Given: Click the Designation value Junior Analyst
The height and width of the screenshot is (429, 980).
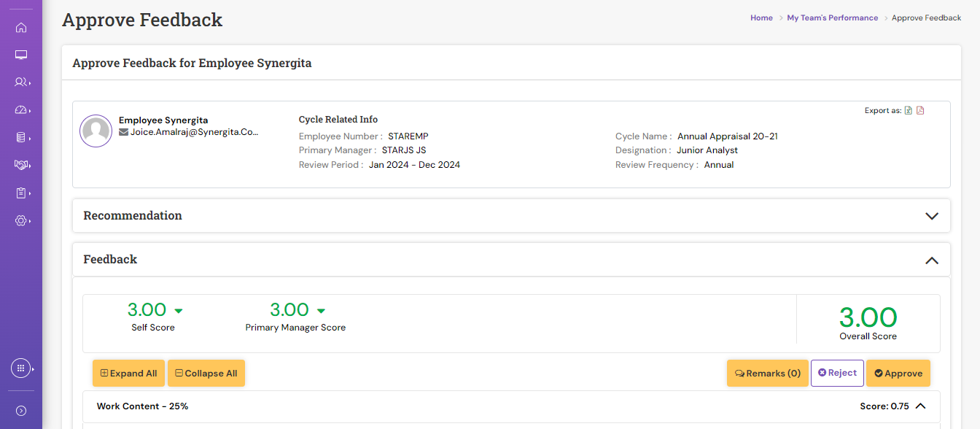Looking at the screenshot, I should 707,150.
